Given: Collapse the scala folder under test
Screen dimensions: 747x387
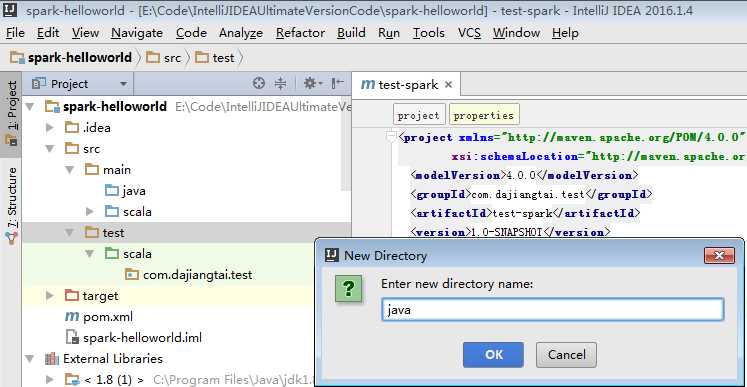Looking at the screenshot, I should 90,254.
